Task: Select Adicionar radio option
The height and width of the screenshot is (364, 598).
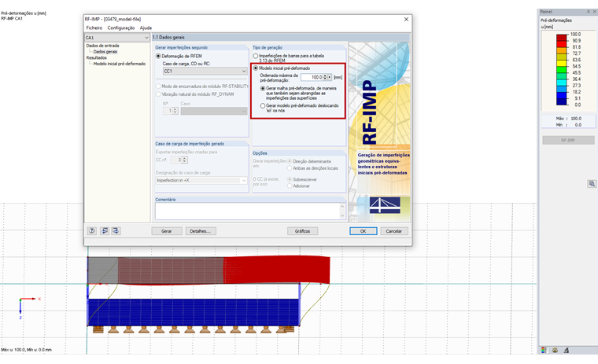Action: 290,186
